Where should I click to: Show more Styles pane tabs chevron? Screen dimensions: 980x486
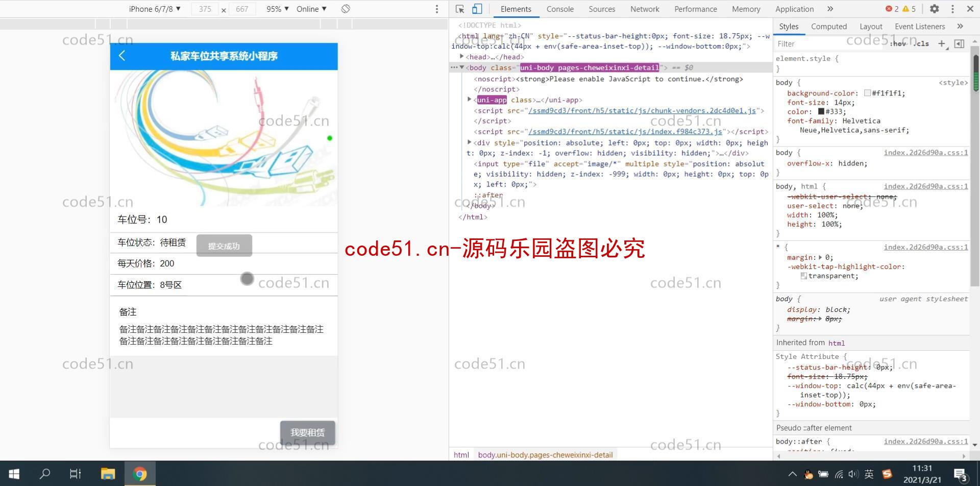point(960,27)
